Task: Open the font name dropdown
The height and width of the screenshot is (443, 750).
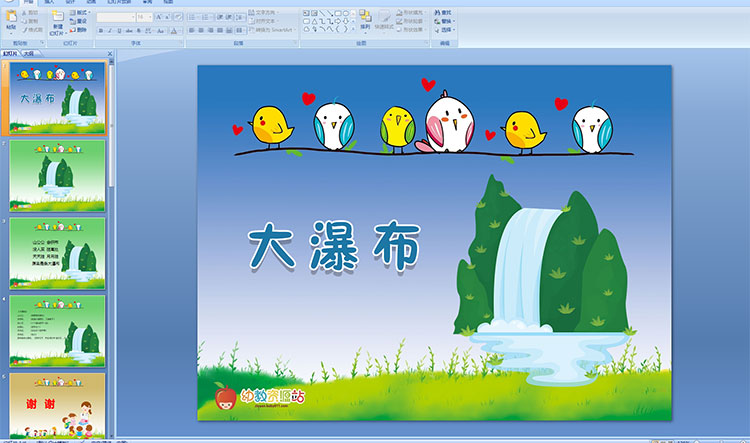Action: (132, 17)
